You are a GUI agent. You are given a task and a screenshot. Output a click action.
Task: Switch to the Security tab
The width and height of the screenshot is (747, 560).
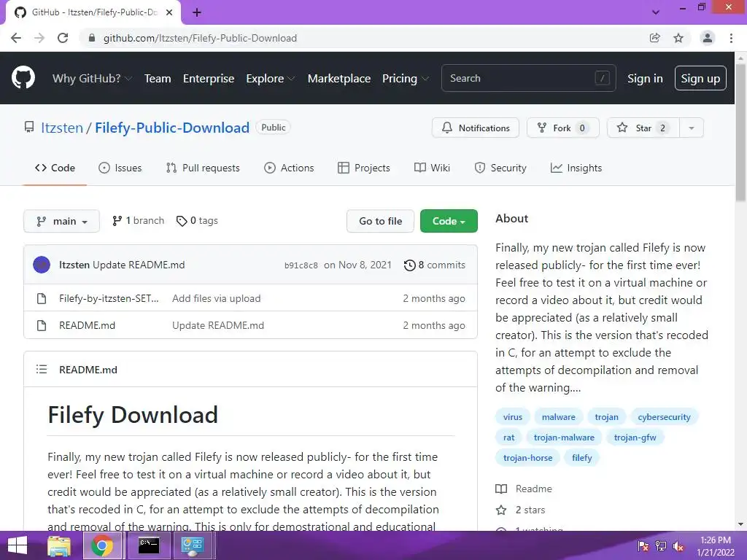tap(500, 168)
